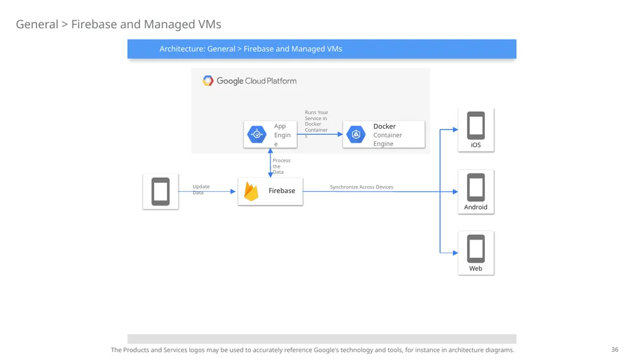
Task: Click the Google Cloud Platform hexagon logo
Action: (x=208, y=80)
